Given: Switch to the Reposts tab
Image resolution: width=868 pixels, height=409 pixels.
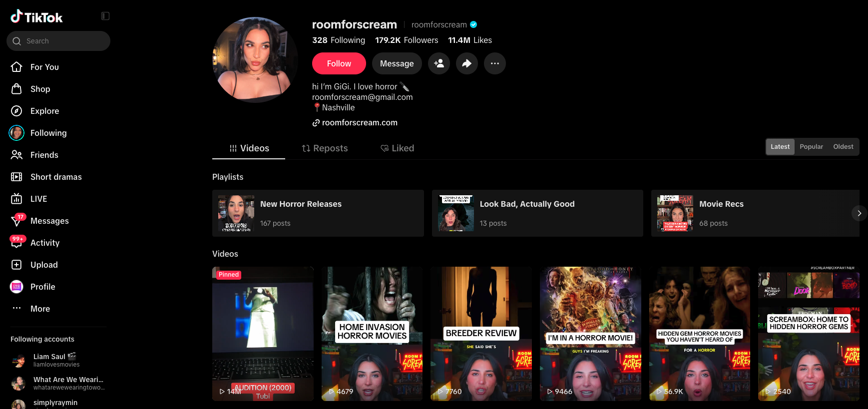Looking at the screenshot, I should pyautogui.click(x=325, y=148).
